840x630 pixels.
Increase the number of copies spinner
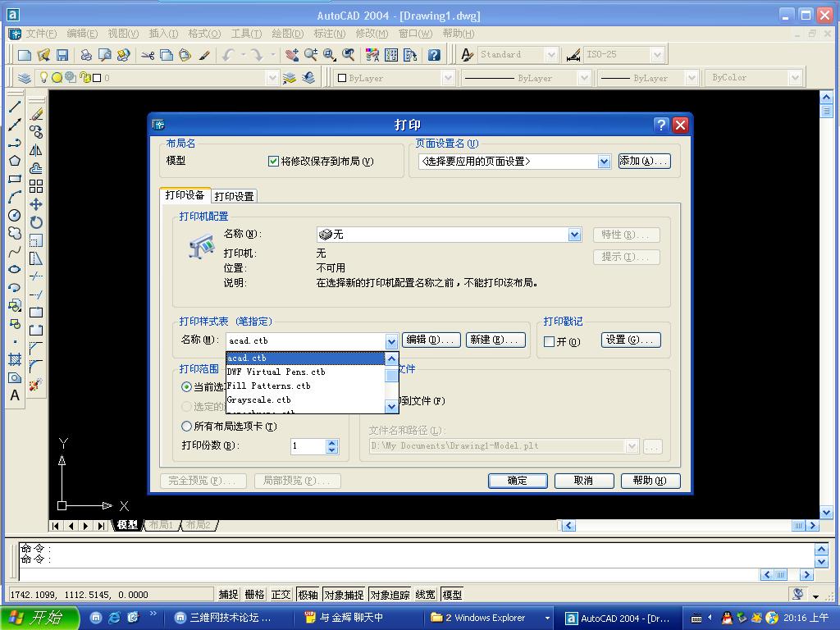331,442
